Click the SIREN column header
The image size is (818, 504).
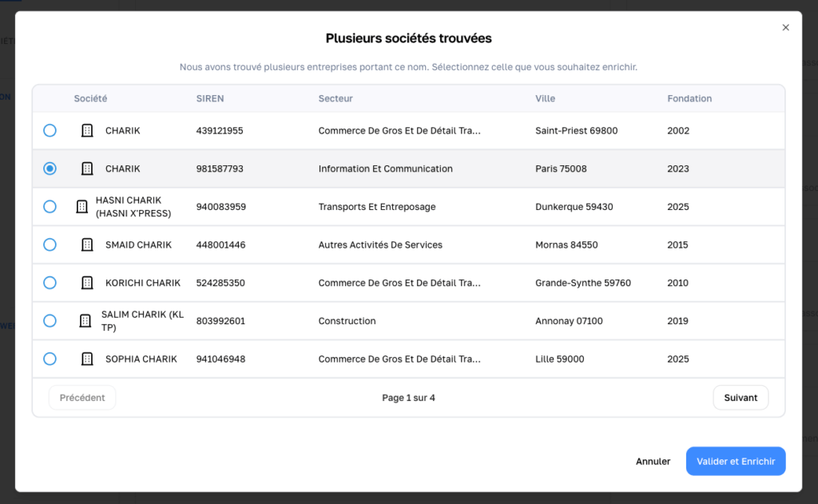click(x=210, y=99)
